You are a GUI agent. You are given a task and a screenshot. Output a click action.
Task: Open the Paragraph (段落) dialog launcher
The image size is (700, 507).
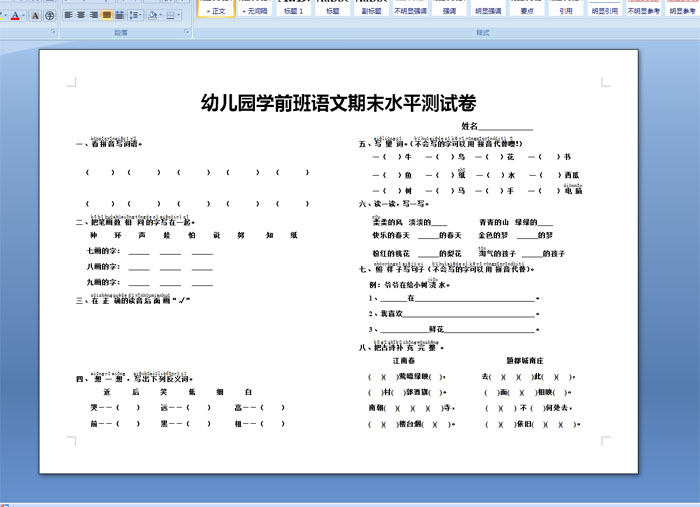point(187,32)
